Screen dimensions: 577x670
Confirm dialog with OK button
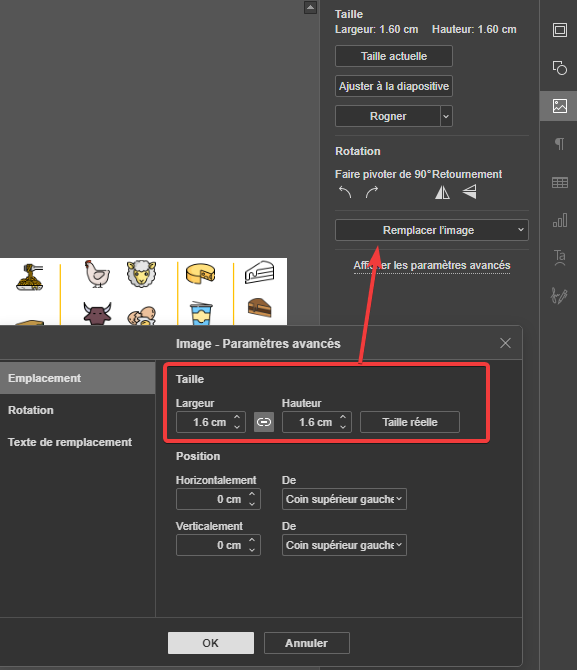click(211, 643)
